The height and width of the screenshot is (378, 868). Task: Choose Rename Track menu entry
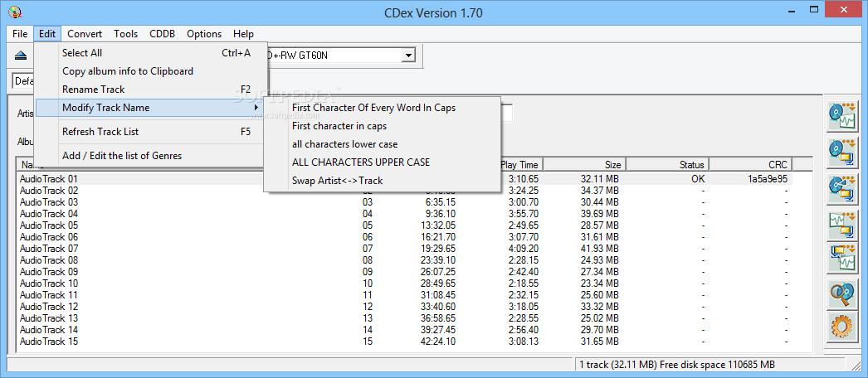click(x=150, y=90)
